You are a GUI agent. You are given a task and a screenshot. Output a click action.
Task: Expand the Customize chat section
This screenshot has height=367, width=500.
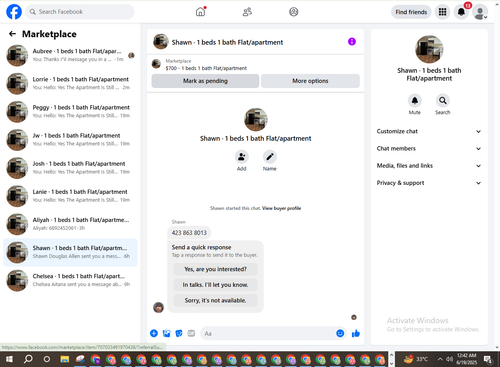429,131
